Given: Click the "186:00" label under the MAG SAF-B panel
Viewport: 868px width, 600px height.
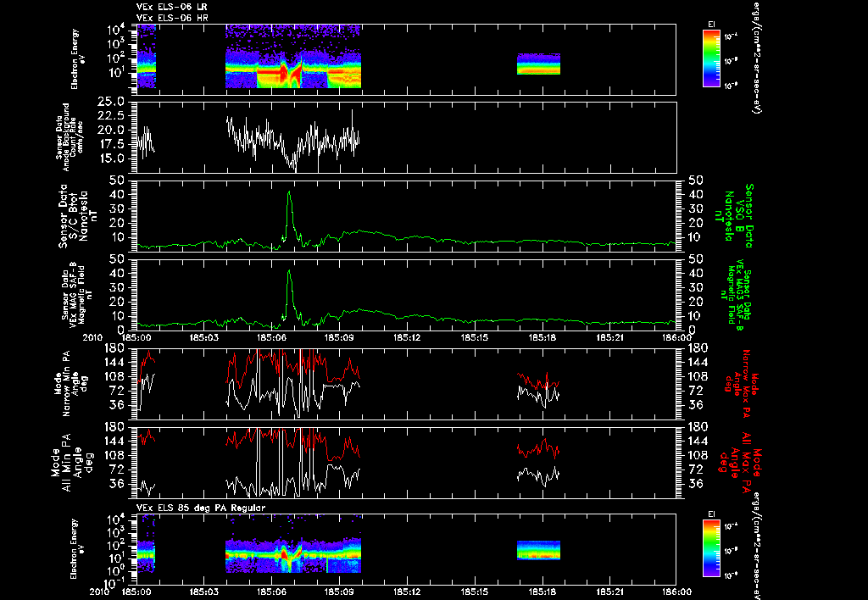Looking at the screenshot, I should pyautogui.click(x=676, y=337).
